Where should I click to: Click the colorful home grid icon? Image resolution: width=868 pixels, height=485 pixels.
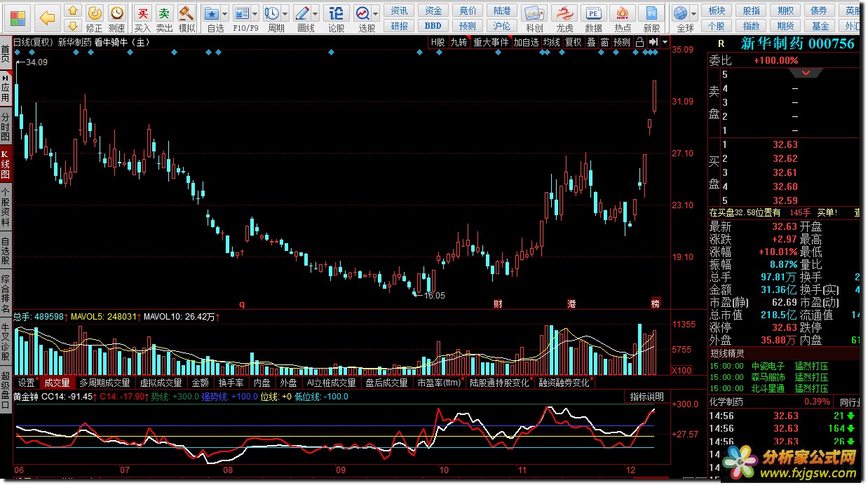[x=17, y=17]
